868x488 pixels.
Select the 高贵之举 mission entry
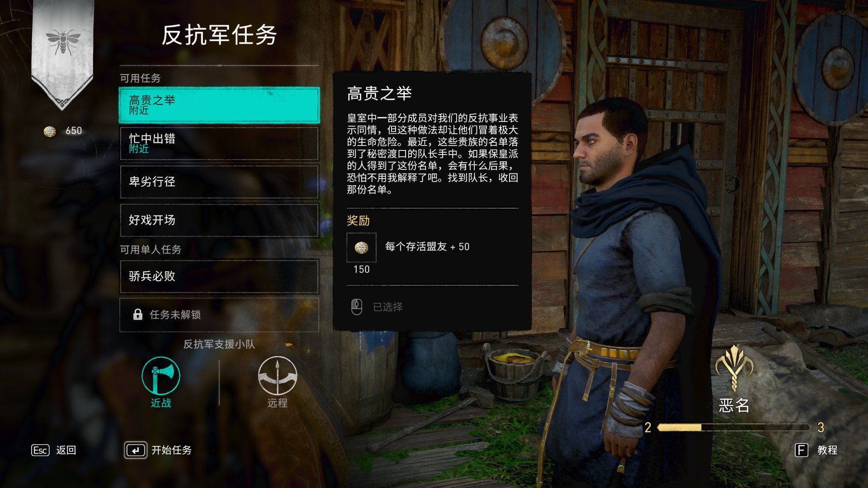coord(219,105)
